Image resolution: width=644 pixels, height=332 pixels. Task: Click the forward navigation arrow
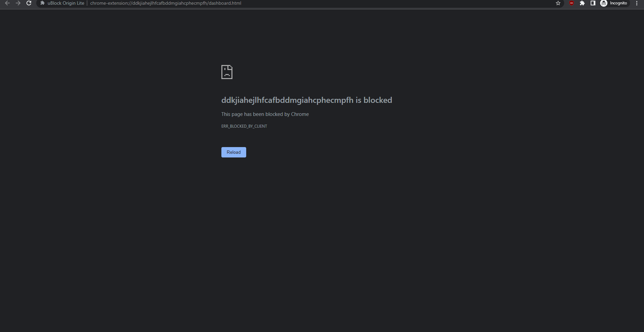(x=18, y=3)
